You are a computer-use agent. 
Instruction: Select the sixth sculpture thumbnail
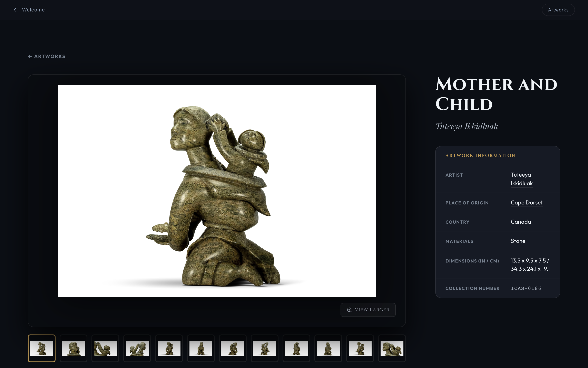[x=201, y=348]
